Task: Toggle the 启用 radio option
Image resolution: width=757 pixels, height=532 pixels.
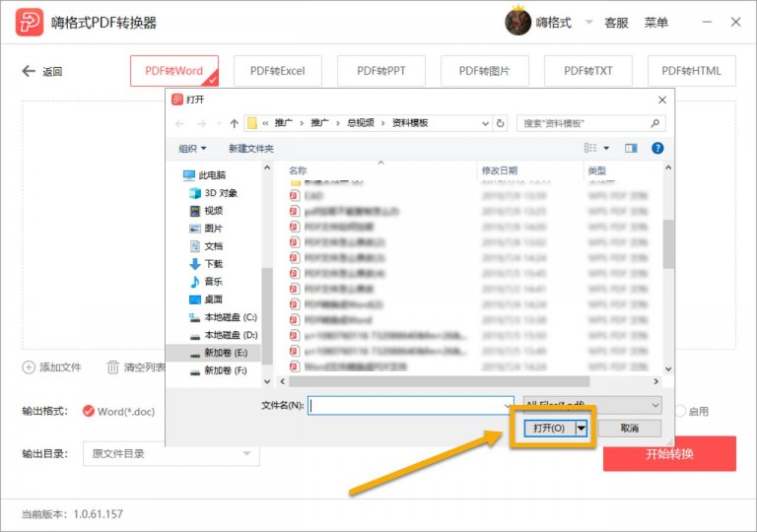Action: (680, 411)
